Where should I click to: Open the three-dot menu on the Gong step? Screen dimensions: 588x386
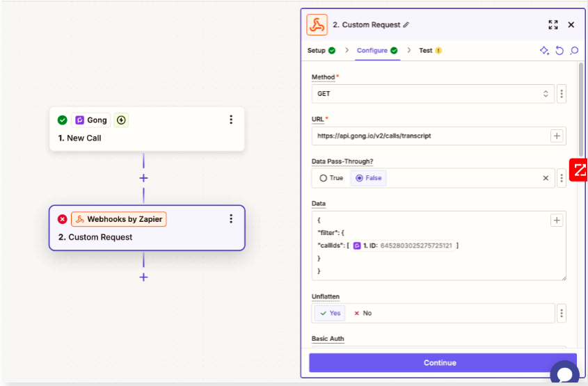click(x=231, y=120)
